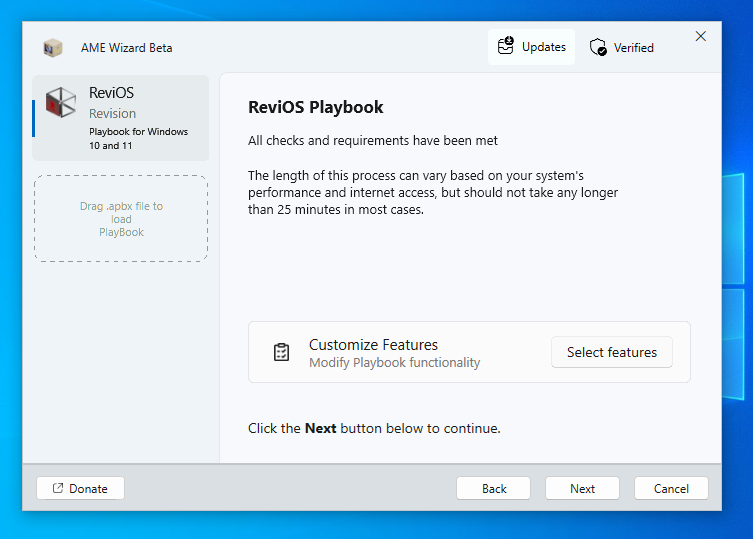Cancel the playbook wizard
This screenshot has height=539, width=753.
point(671,489)
